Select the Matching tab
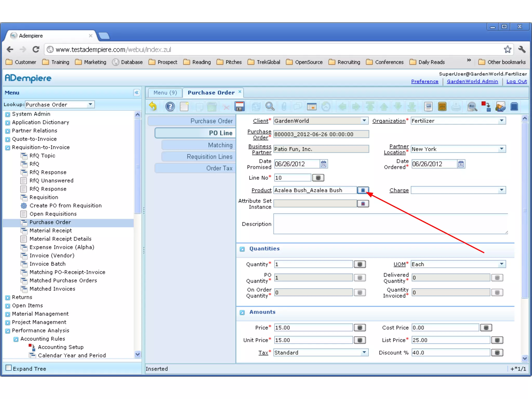Screen dimensions: 532x399 pyautogui.click(x=199, y=145)
